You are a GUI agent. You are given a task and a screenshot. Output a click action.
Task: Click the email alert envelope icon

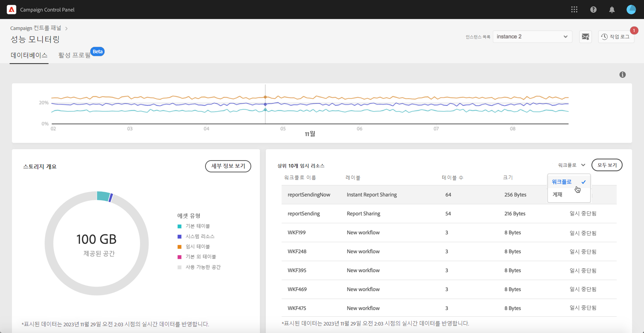coord(586,37)
